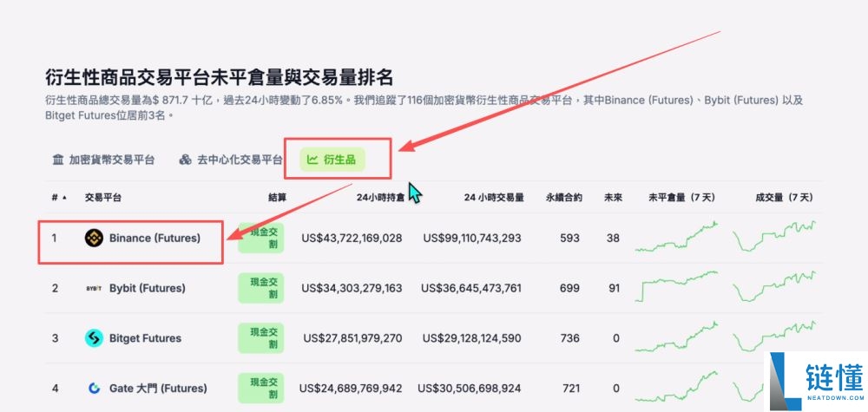This screenshot has width=868, height=412.
Task: Select the 衍生品 tab
Action: [332, 160]
